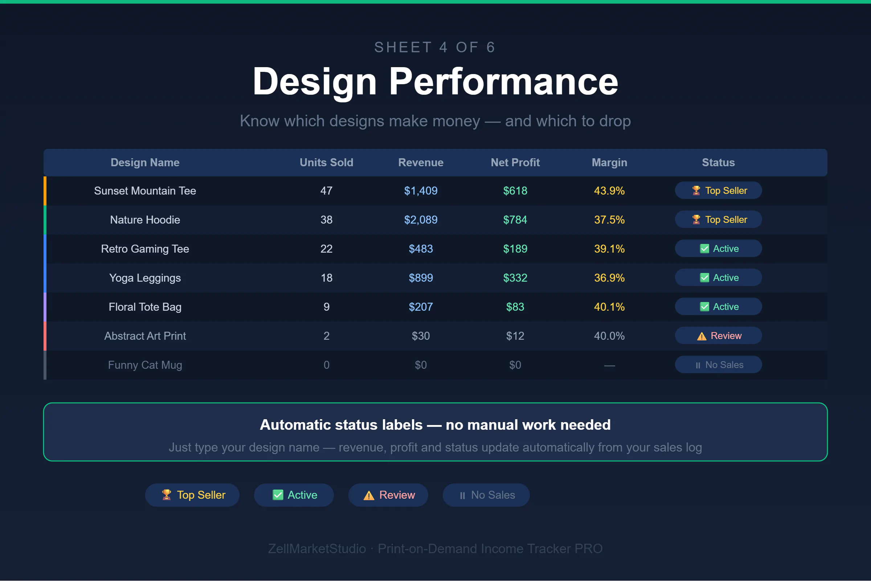
Task: Click Sunset Mountain Tee design name
Action: click(145, 191)
